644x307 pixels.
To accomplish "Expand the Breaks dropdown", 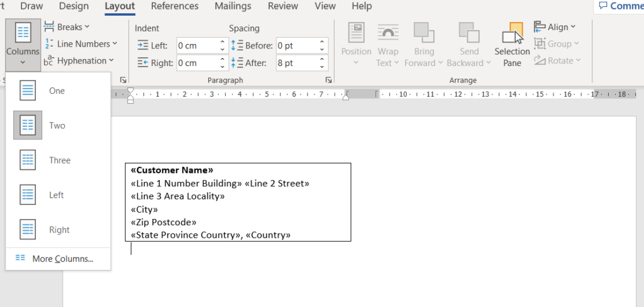I will (x=68, y=27).
